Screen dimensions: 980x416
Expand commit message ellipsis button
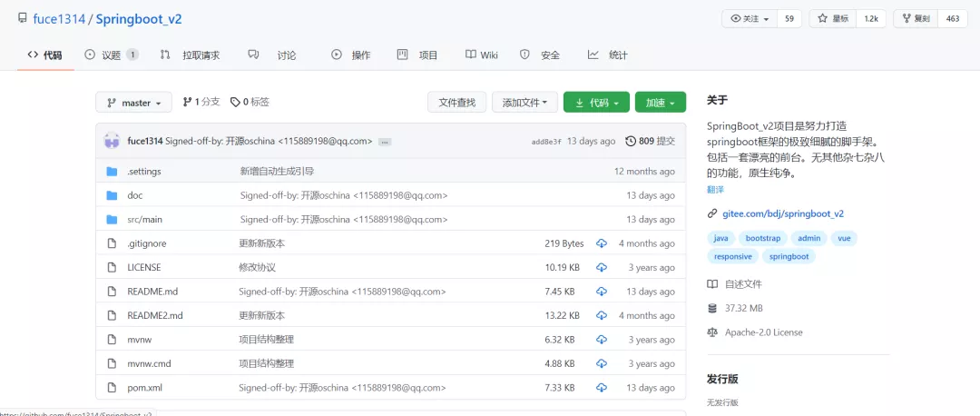(385, 142)
